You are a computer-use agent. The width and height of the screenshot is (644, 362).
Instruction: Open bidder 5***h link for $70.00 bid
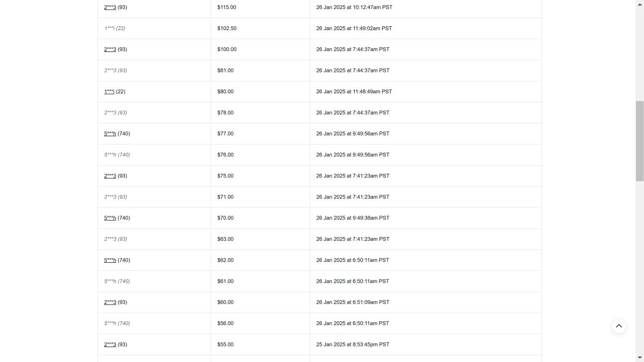pos(110,218)
